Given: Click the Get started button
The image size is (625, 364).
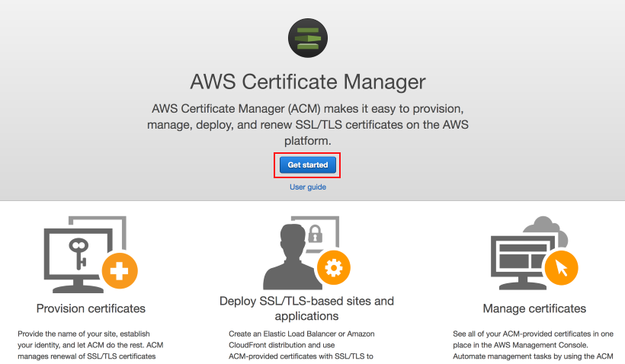Looking at the screenshot, I should 308,165.
